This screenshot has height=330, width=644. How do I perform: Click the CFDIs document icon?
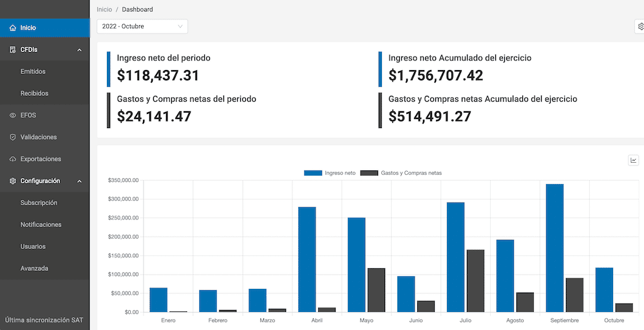click(x=13, y=50)
